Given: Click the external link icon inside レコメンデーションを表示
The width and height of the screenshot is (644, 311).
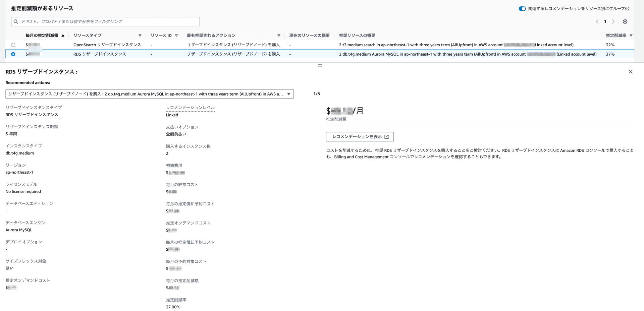Looking at the screenshot, I should (387, 137).
